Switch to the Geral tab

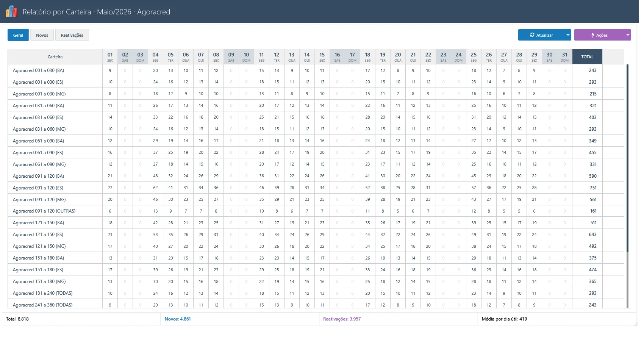[x=18, y=35]
